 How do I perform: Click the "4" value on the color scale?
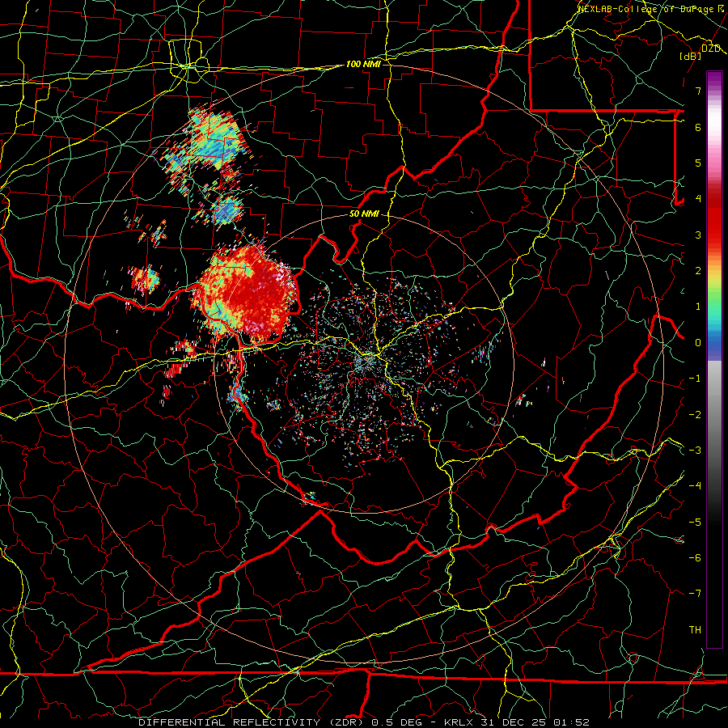click(x=698, y=199)
